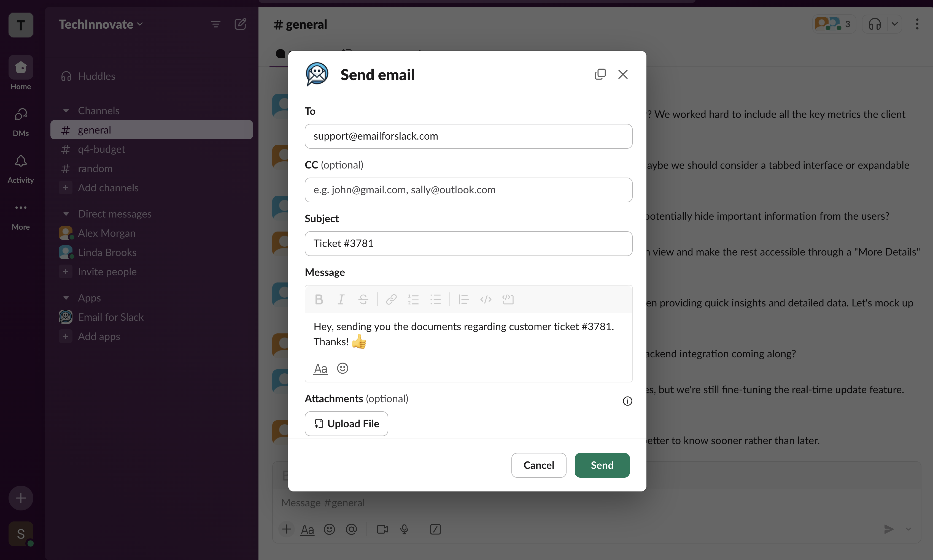Screen dimensions: 933x560
Task: Open the emoji picker in the email message
Action: point(343,368)
